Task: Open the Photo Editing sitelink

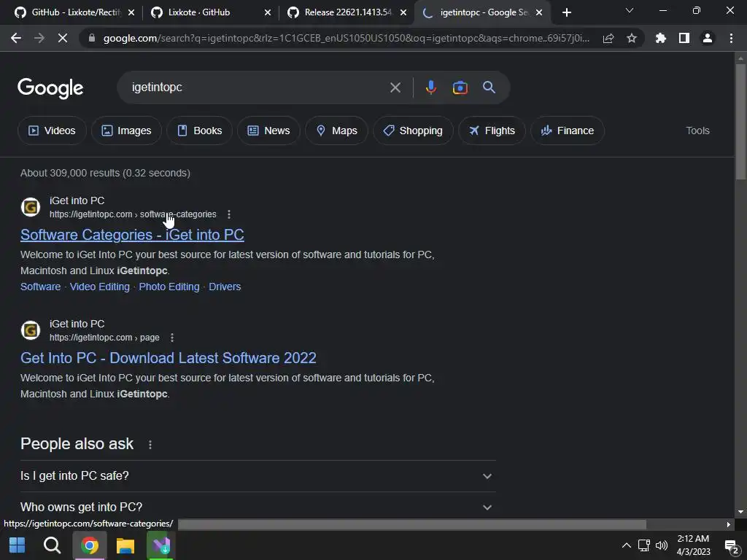Action: (x=169, y=287)
